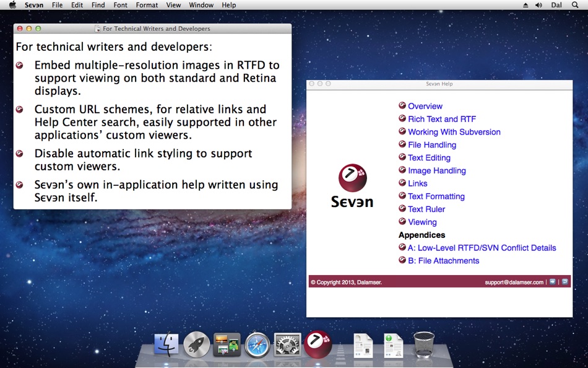
Task: Click the Seven app ball in Dock
Action: click(318, 344)
